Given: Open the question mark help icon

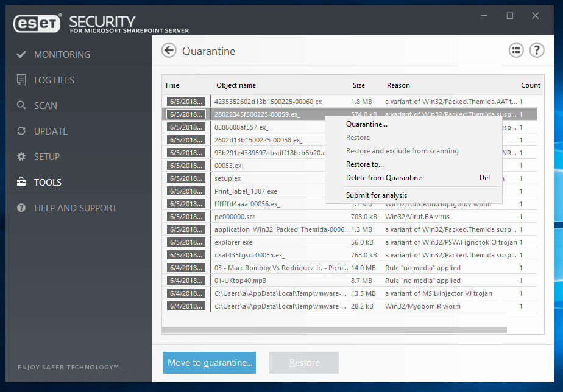Looking at the screenshot, I should coord(537,50).
